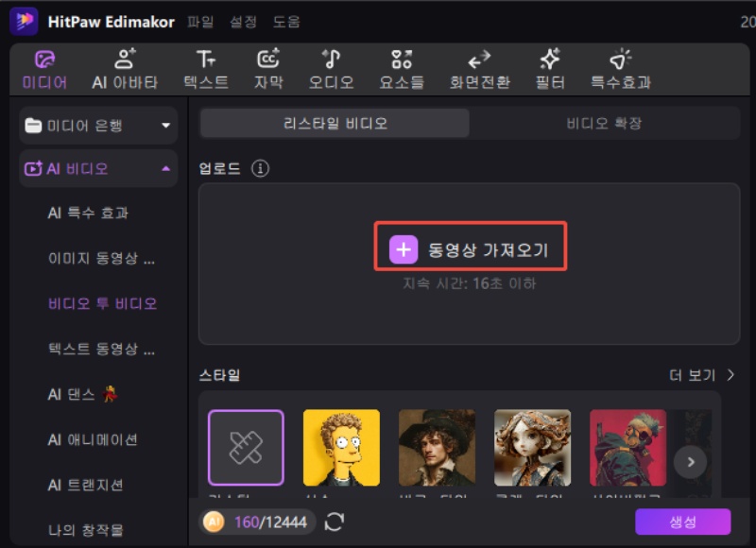This screenshot has height=548, width=756.
Task: Select the AI 아바타 toolbar icon
Action: tap(123, 66)
